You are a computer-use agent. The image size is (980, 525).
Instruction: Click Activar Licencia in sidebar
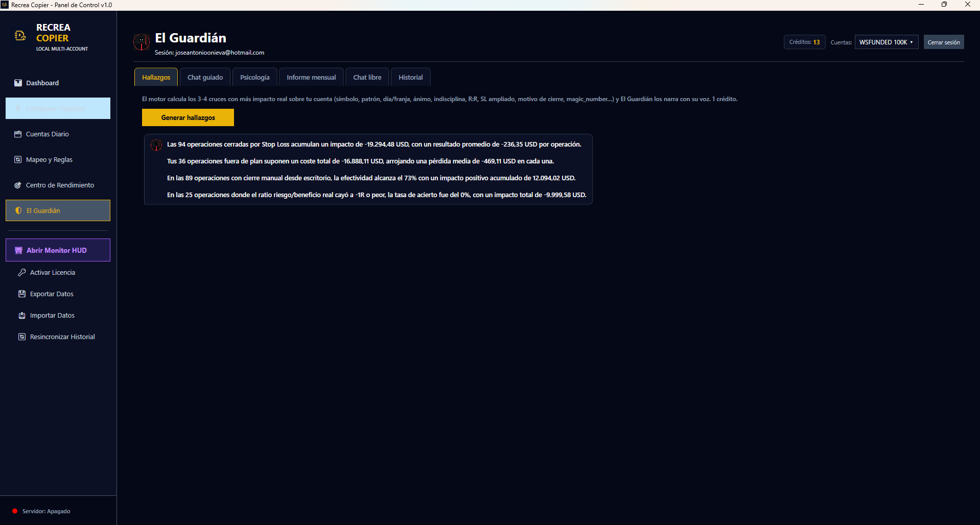point(58,272)
